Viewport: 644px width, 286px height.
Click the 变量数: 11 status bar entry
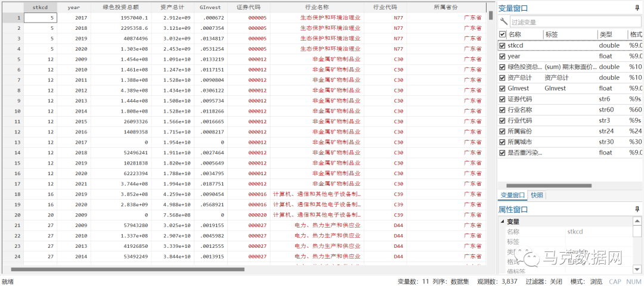[414, 281]
